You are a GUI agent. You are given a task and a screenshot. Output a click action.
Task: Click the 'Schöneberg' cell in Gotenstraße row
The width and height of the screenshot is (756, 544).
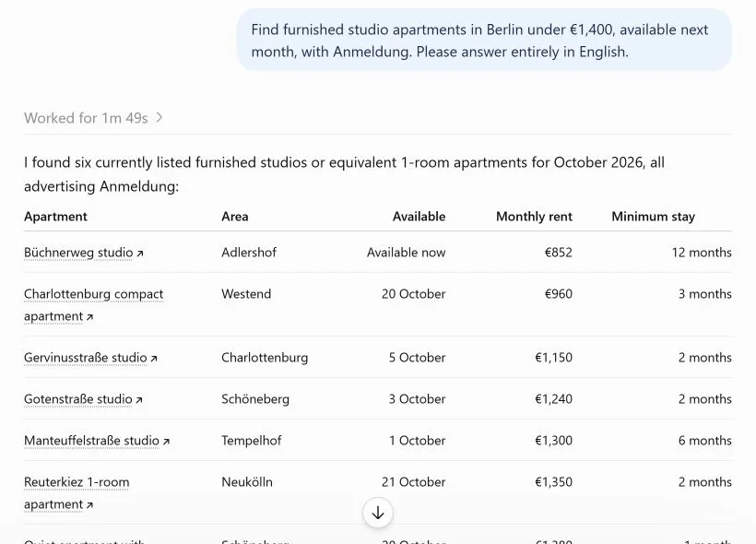pyautogui.click(x=255, y=399)
